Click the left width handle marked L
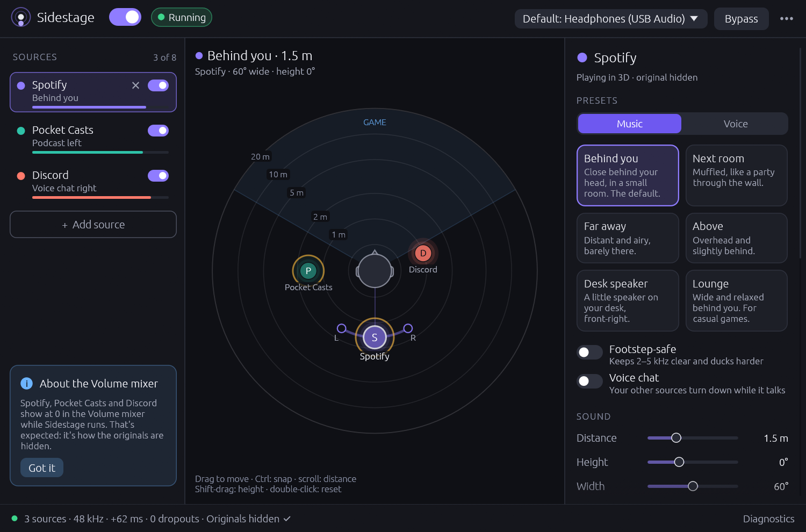Screen dimensions: 806x532 [341, 328]
